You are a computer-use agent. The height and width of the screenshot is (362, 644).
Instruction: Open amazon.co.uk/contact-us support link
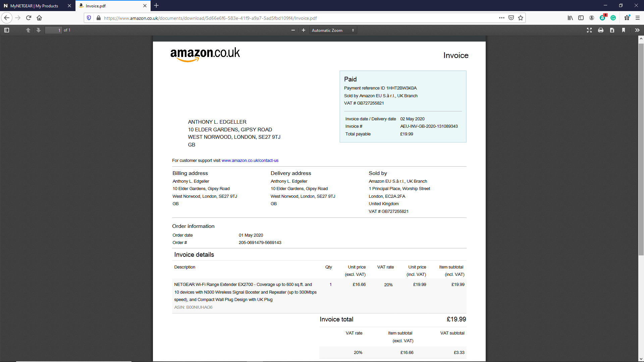(x=250, y=161)
